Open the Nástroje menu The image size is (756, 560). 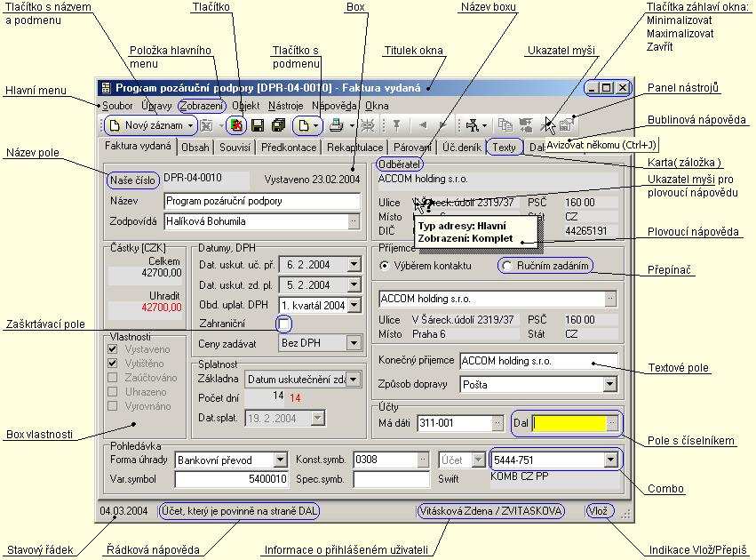click(285, 106)
